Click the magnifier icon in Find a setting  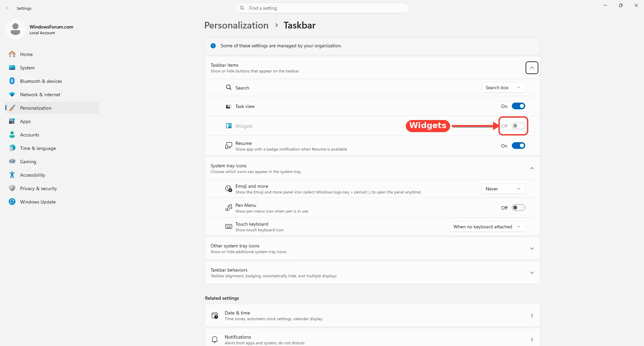pos(242,8)
